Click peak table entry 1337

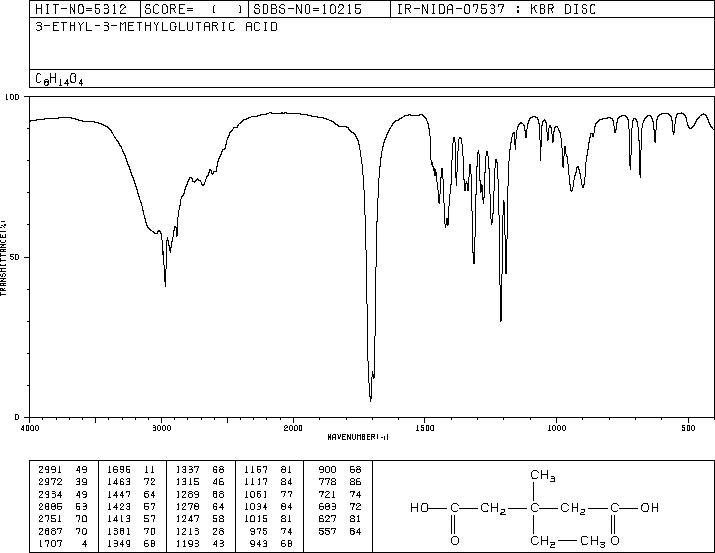pyautogui.click(x=187, y=470)
